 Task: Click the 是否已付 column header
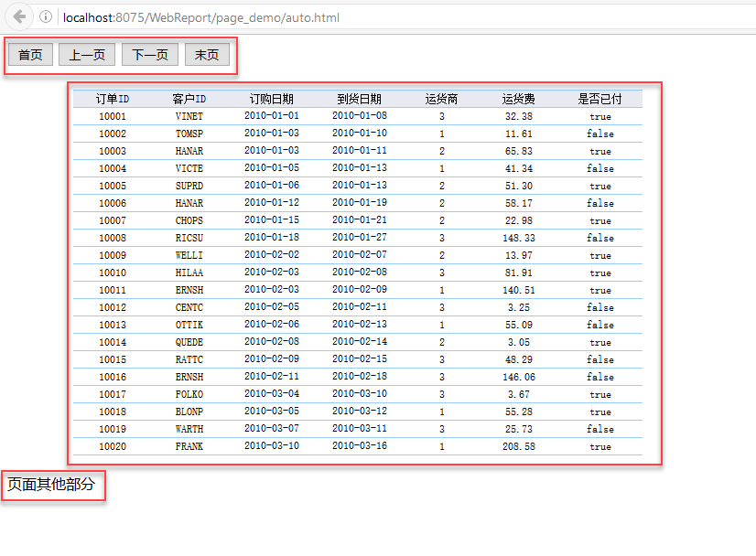click(600, 99)
